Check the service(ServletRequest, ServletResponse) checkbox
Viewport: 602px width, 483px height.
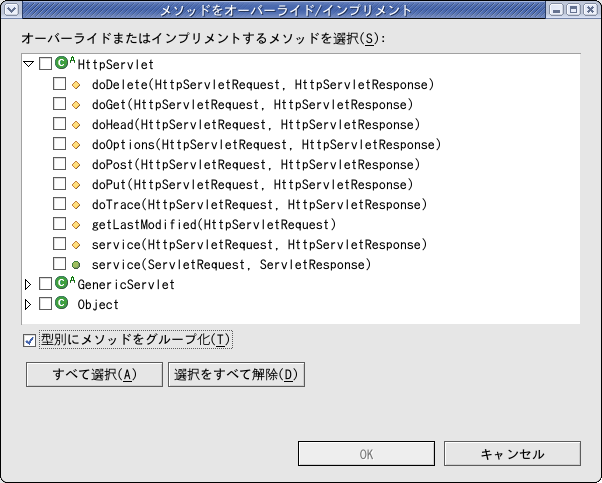60,263
